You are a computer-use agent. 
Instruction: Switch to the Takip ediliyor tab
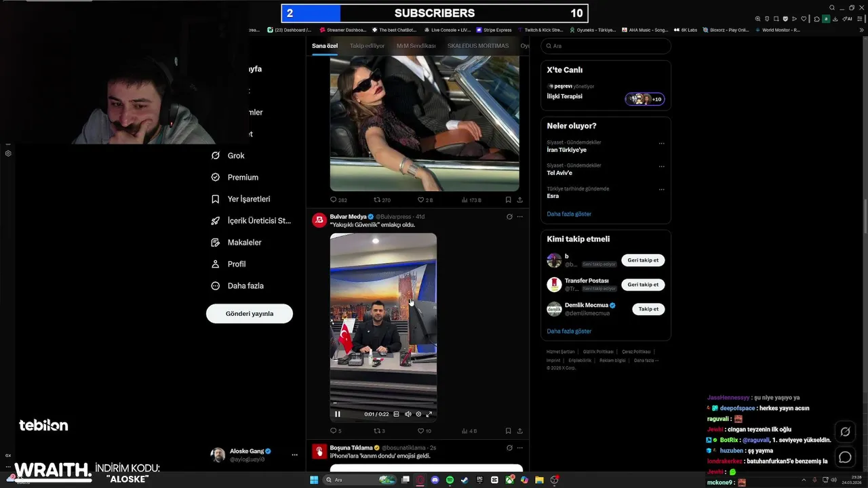coord(367,46)
